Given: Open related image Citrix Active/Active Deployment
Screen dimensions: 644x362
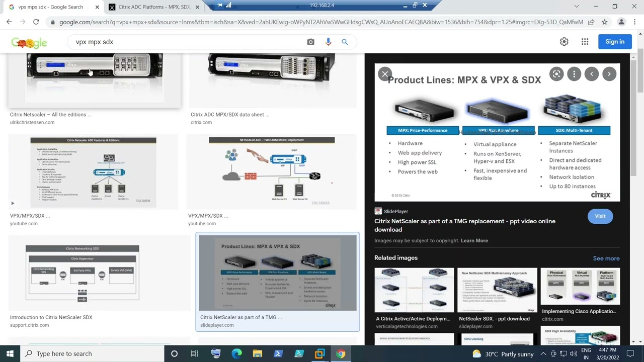Looking at the screenshot, I should click(414, 291).
